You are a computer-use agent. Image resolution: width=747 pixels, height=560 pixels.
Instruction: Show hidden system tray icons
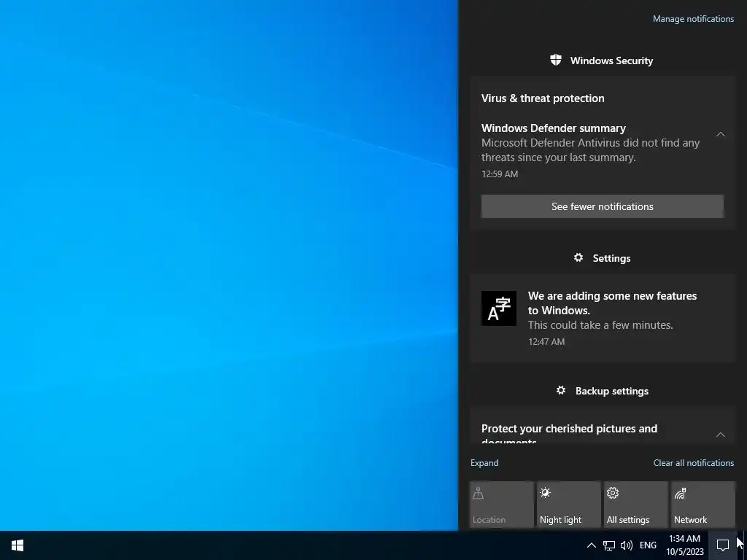point(591,545)
